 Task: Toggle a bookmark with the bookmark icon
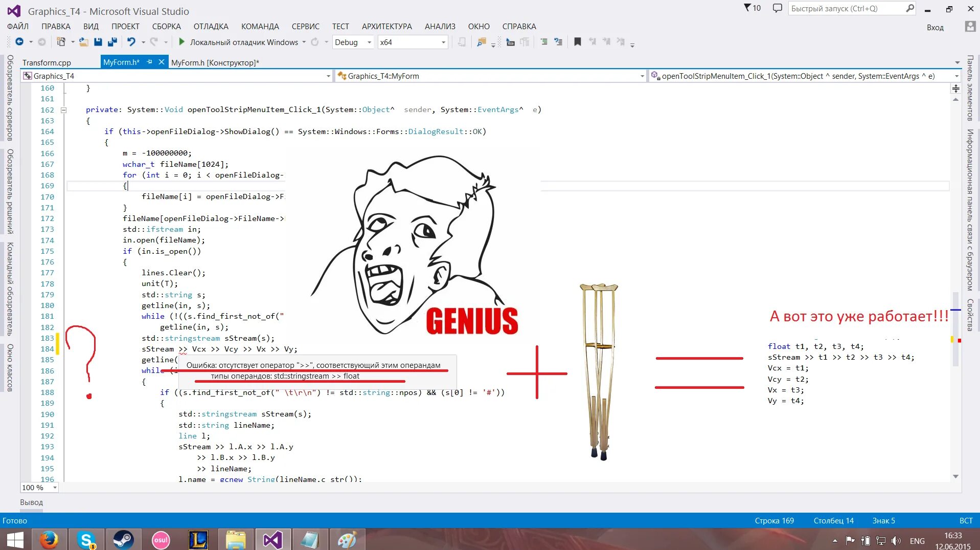click(578, 42)
